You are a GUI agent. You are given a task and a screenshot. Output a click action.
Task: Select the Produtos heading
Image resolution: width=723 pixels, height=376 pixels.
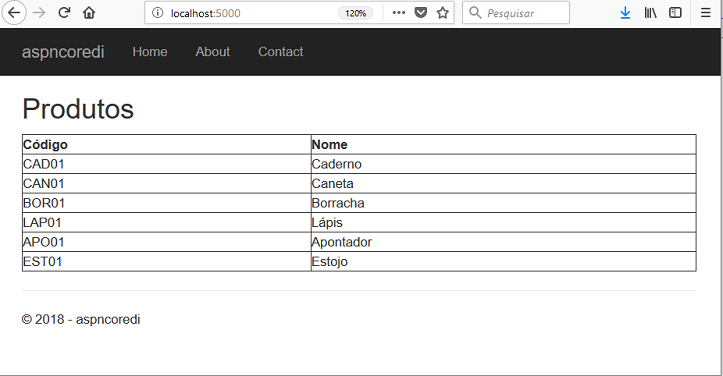(x=78, y=109)
